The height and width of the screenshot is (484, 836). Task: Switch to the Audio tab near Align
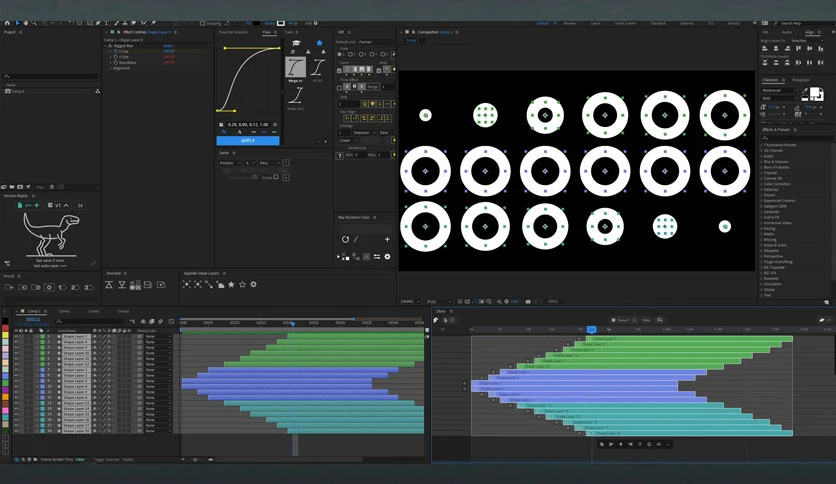[787, 32]
